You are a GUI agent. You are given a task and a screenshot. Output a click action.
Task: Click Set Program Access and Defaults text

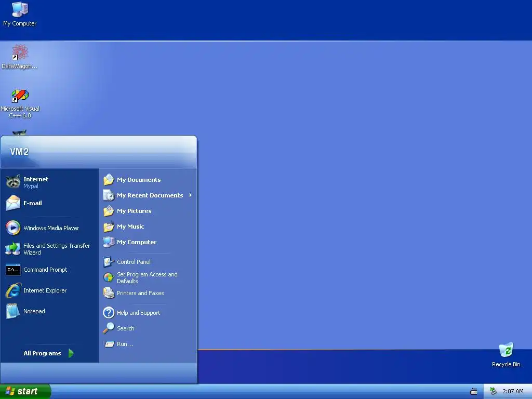click(x=147, y=277)
